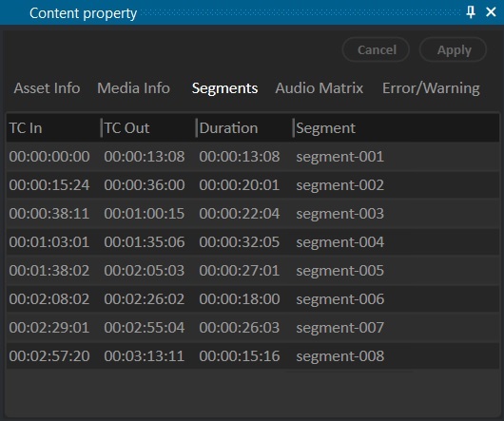The height and width of the screenshot is (421, 504).
Task: Sort by the TC Out column header
Action: (x=127, y=128)
